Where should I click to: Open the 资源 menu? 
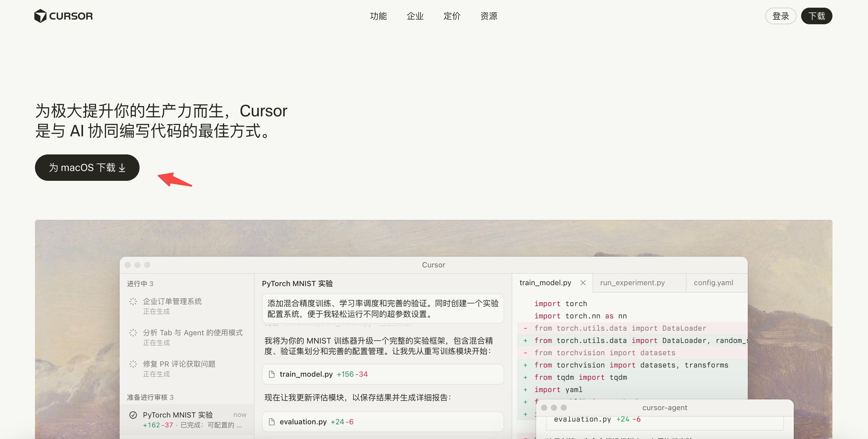click(489, 16)
